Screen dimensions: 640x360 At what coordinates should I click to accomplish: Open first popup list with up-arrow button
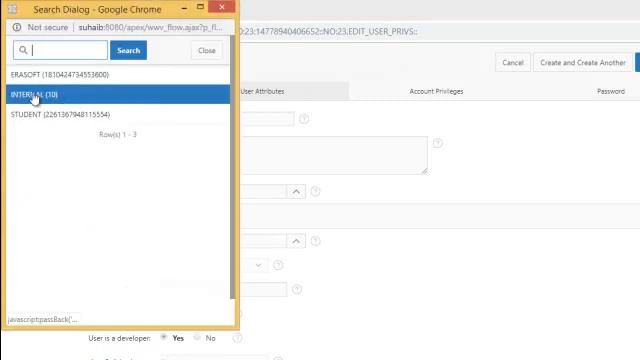tap(296, 191)
